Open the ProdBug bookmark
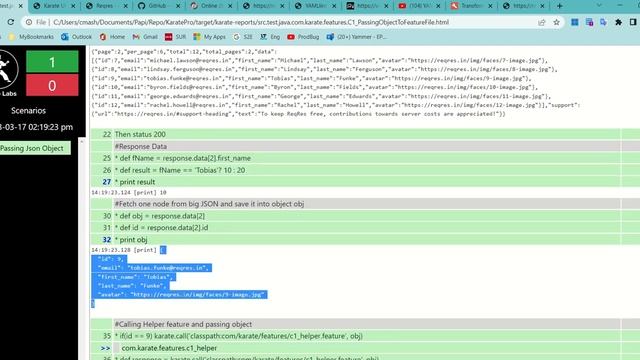Viewport: 640px width, 360px height. point(303,37)
